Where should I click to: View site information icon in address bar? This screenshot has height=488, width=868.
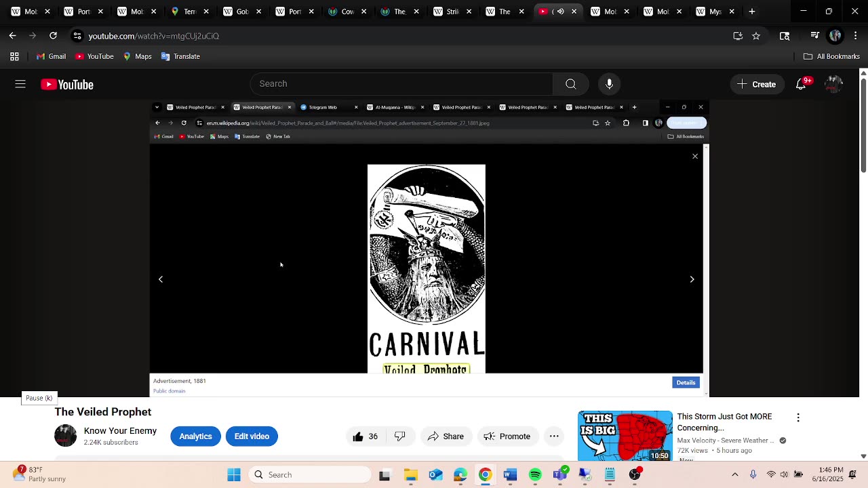coord(77,36)
